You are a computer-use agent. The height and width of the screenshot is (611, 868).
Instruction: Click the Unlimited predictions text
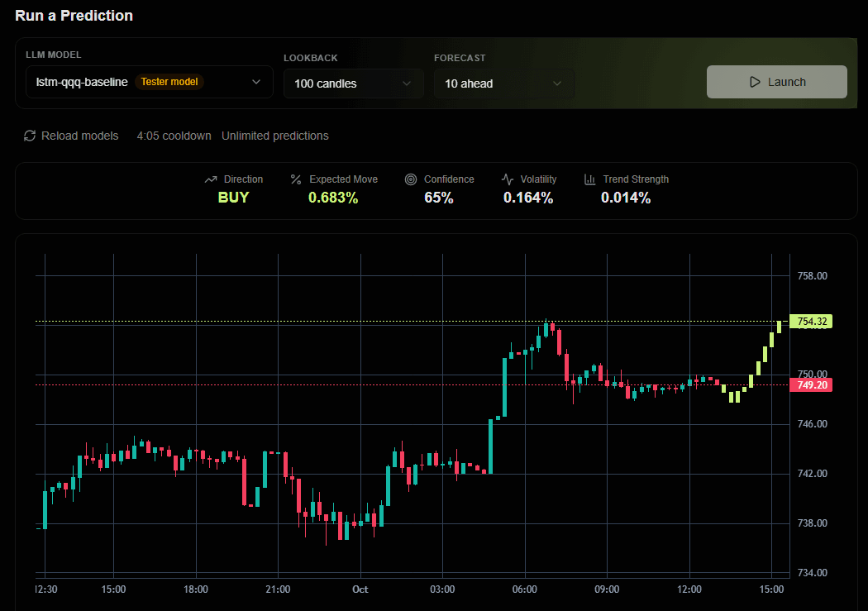pos(275,136)
